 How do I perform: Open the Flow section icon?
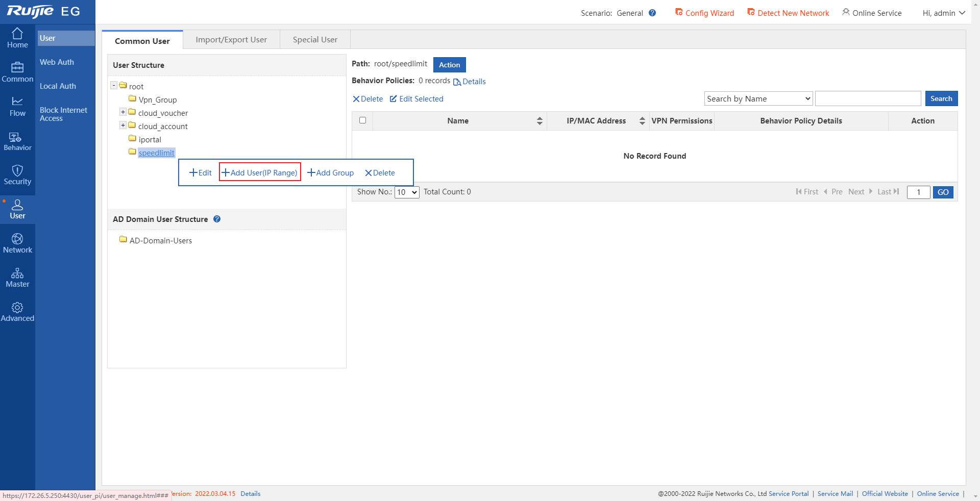pyautogui.click(x=17, y=102)
